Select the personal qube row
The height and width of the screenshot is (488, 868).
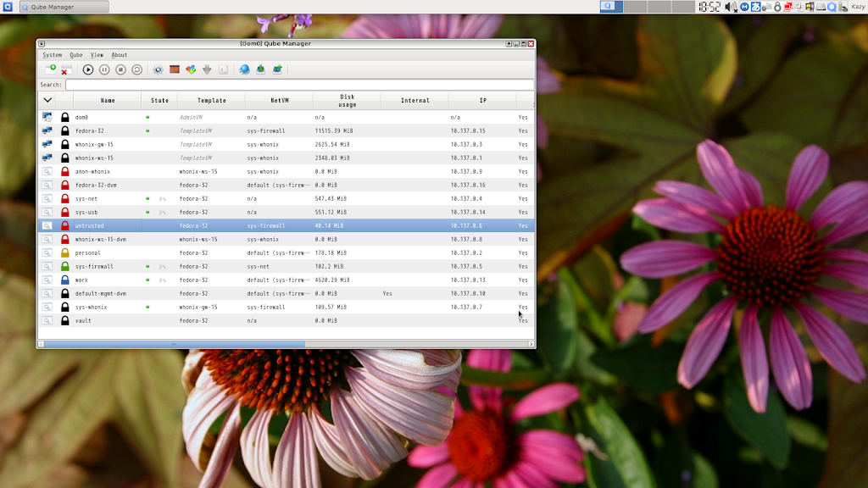(286, 252)
